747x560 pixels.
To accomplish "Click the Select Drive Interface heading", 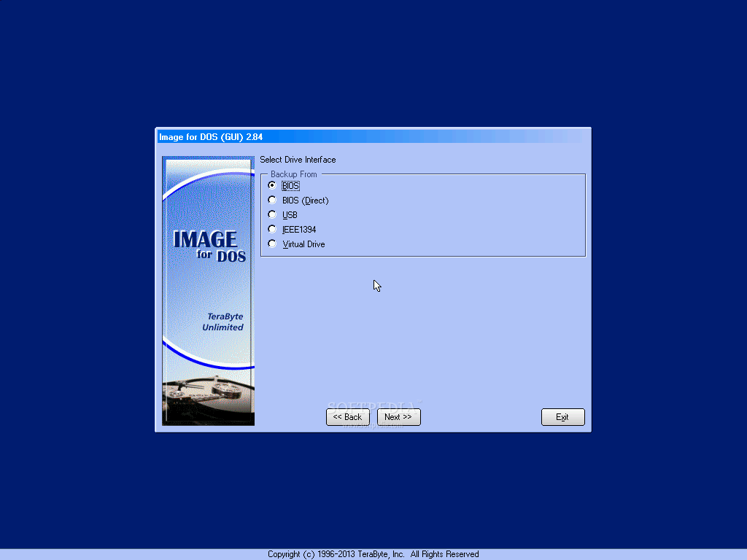I will click(298, 160).
